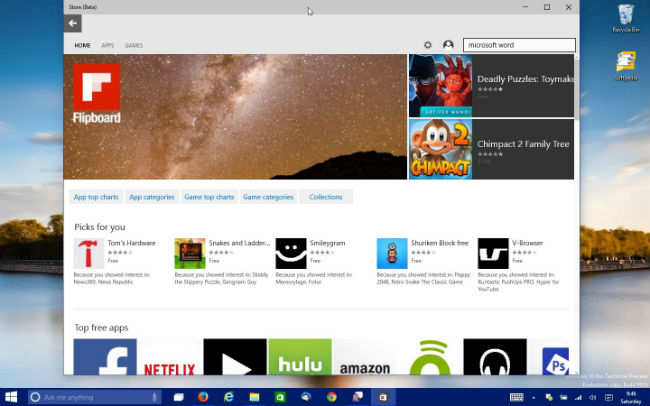Click Free price under Smileygram
The image size is (650, 406).
[315, 261]
